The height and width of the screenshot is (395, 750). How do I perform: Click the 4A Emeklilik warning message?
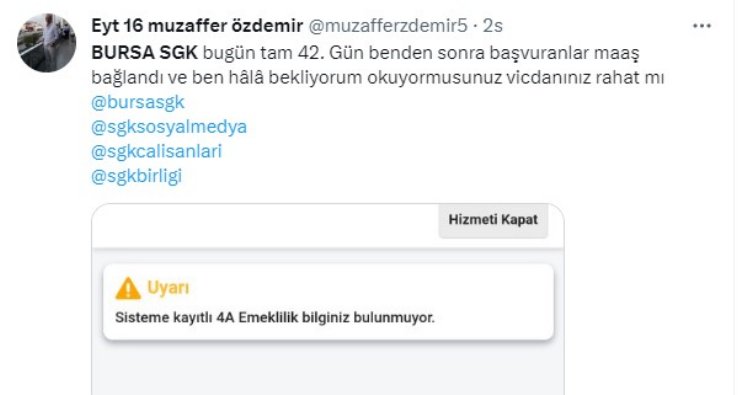pos(275,318)
